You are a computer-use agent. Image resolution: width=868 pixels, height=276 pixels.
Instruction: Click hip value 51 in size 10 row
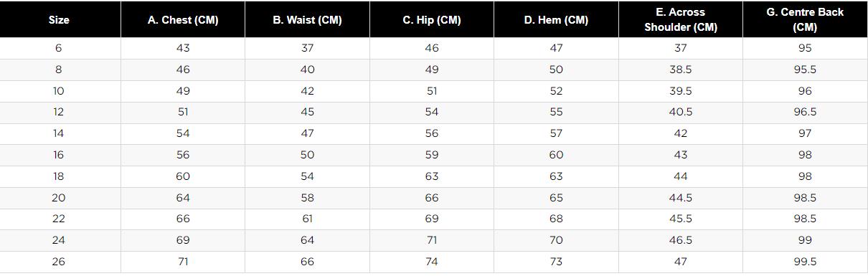pos(432,91)
